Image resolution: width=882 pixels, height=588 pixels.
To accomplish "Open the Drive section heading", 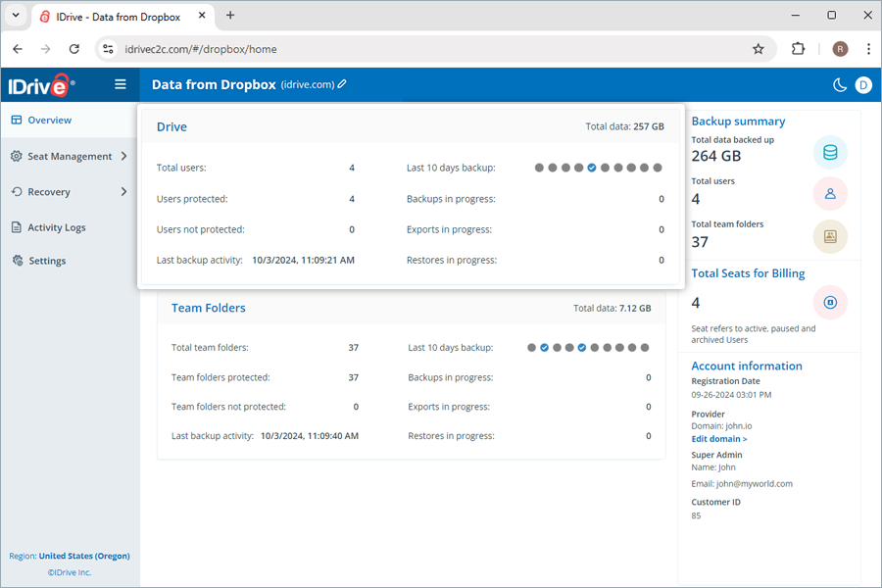I will [x=171, y=126].
